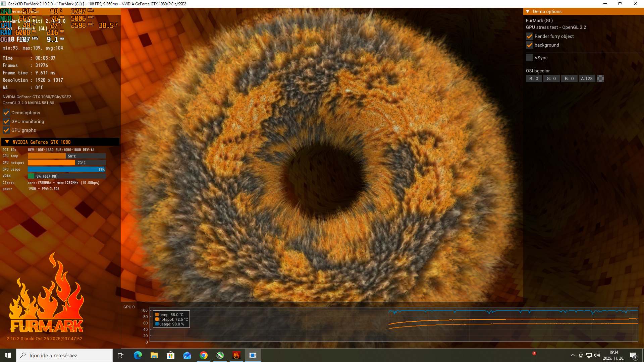The height and width of the screenshot is (362, 644).
Task: Click the Google Chrome taskbar icon
Action: click(204, 355)
